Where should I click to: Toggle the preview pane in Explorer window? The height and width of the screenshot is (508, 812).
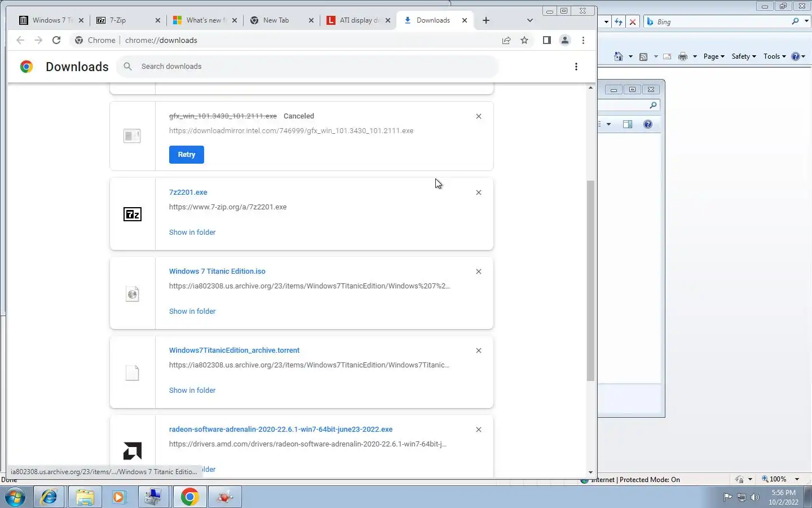click(x=628, y=124)
